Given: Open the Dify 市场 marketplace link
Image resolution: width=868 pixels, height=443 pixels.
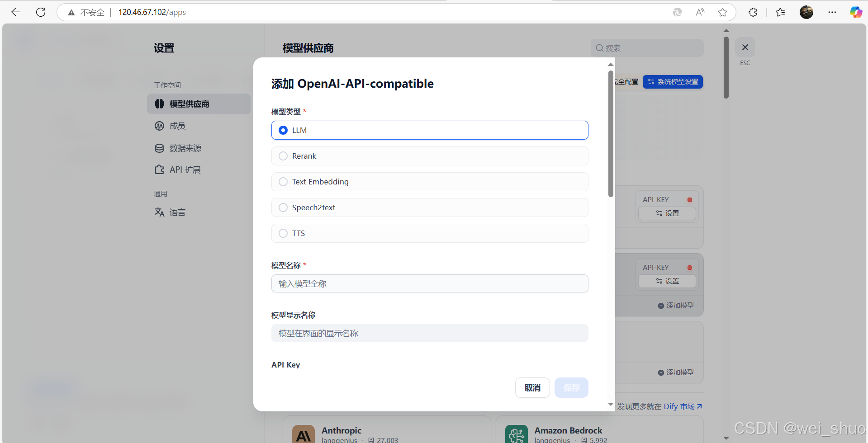Looking at the screenshot, I should (x=683, y=406).
